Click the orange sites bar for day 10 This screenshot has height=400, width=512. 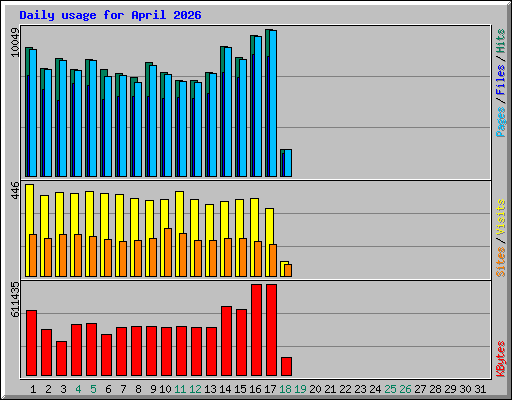[x=168, y=252]
